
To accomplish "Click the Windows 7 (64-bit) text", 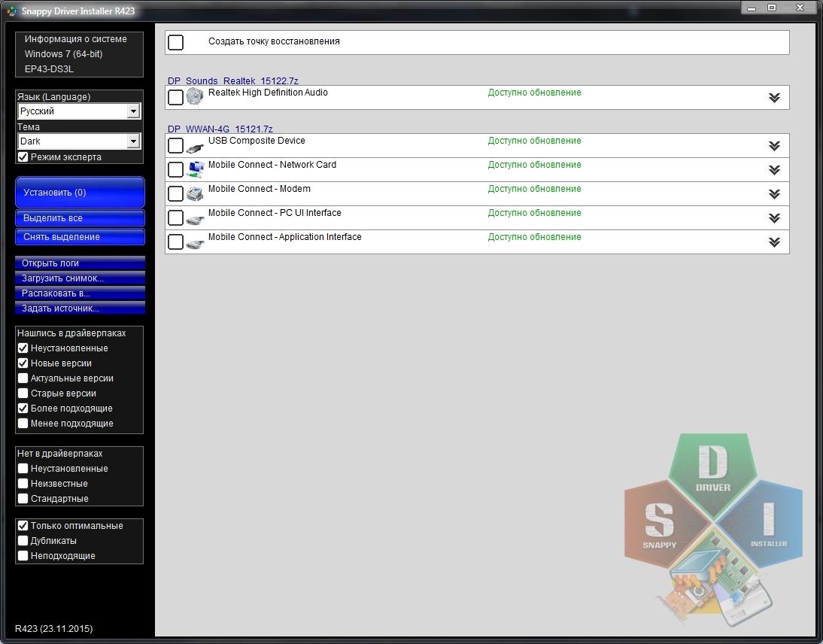I will coord(63,54).
